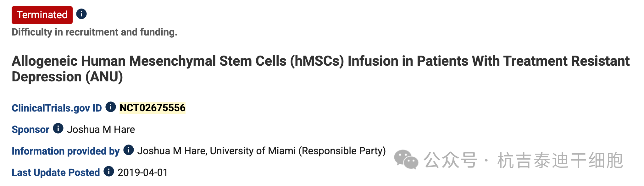
Task: Click the Information provided by label
Action: [65, 151]
